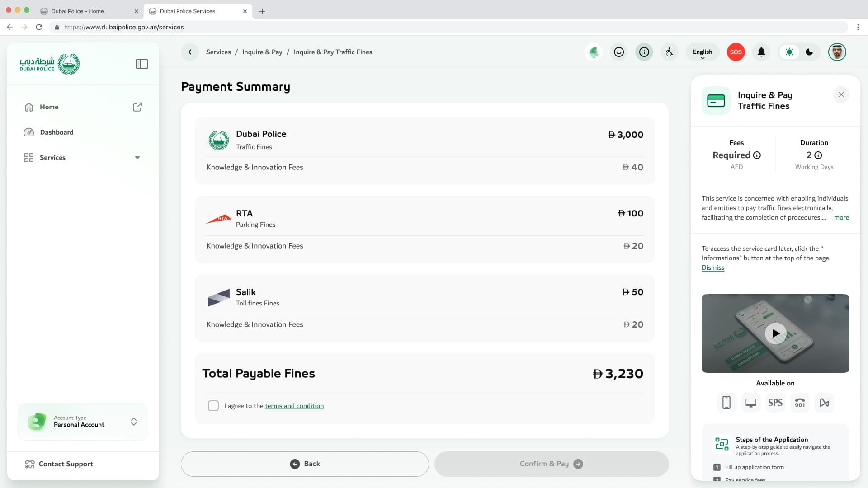Tick the terms and condition checkbox
868x488 pixels.
click(213, 406)
